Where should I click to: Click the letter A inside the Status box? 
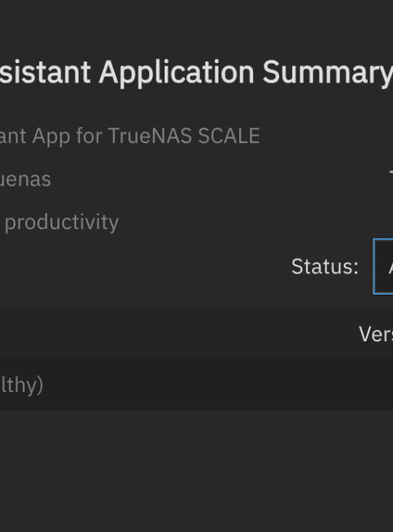tap(391, 268)
